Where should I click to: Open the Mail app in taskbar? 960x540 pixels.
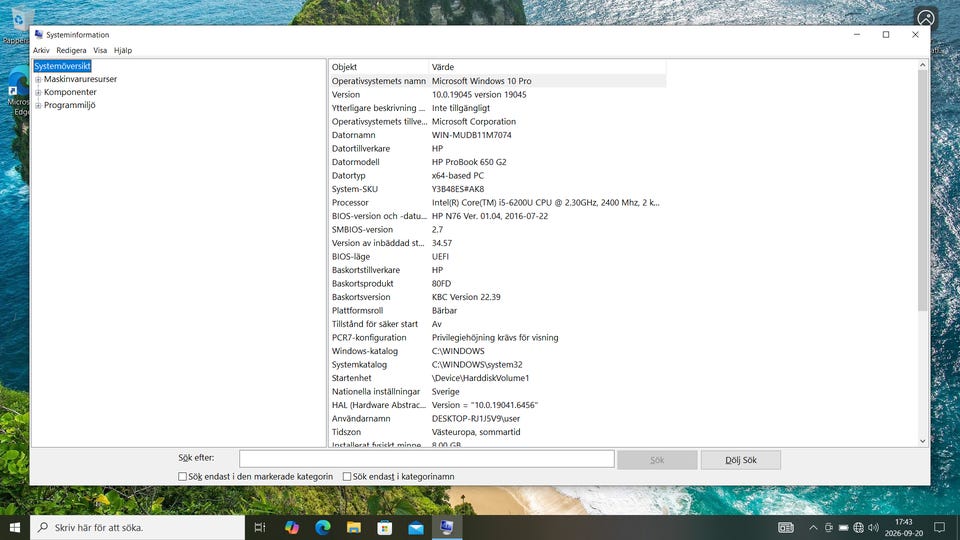(416, 527)
